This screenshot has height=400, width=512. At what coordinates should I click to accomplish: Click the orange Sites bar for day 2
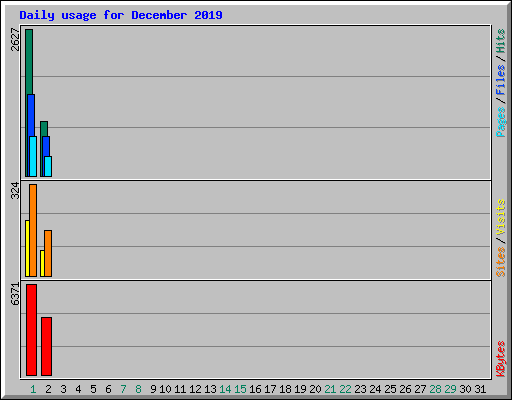pyautogui.click(x=48, y=253)
